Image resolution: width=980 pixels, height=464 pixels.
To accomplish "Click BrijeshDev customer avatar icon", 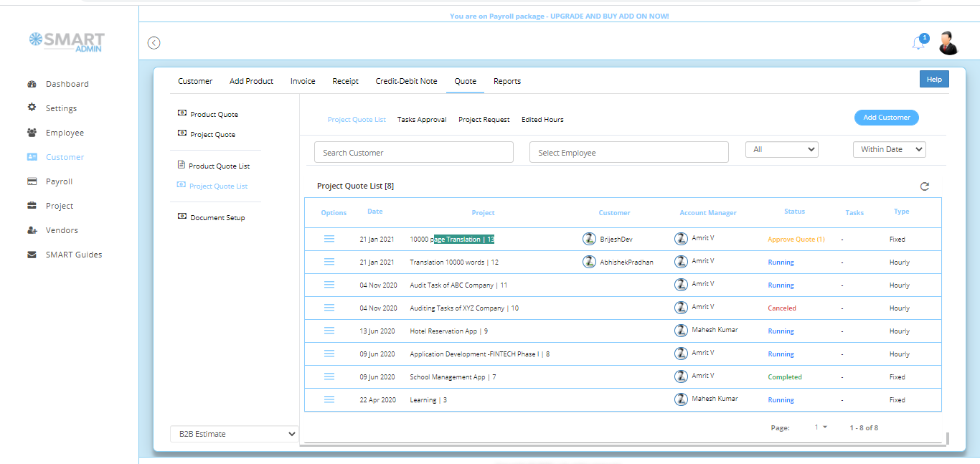I will (589, 239).
